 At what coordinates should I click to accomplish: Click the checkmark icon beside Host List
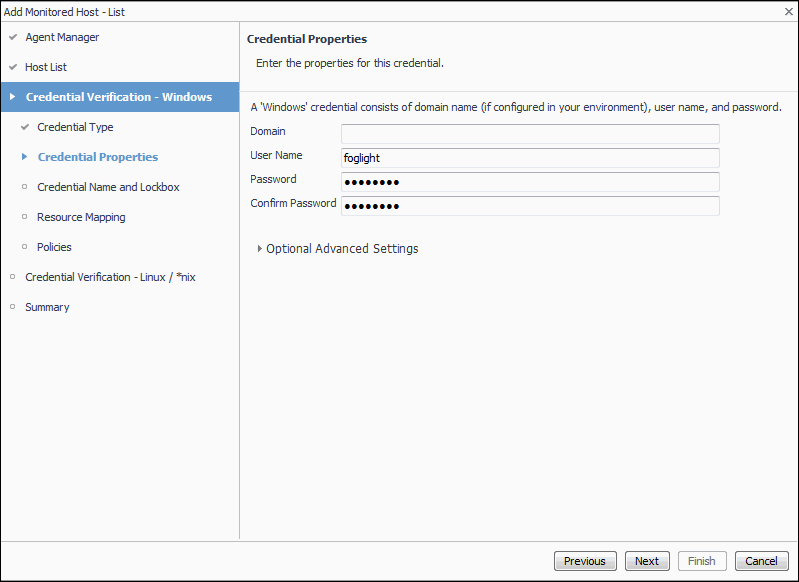[13, 68]
